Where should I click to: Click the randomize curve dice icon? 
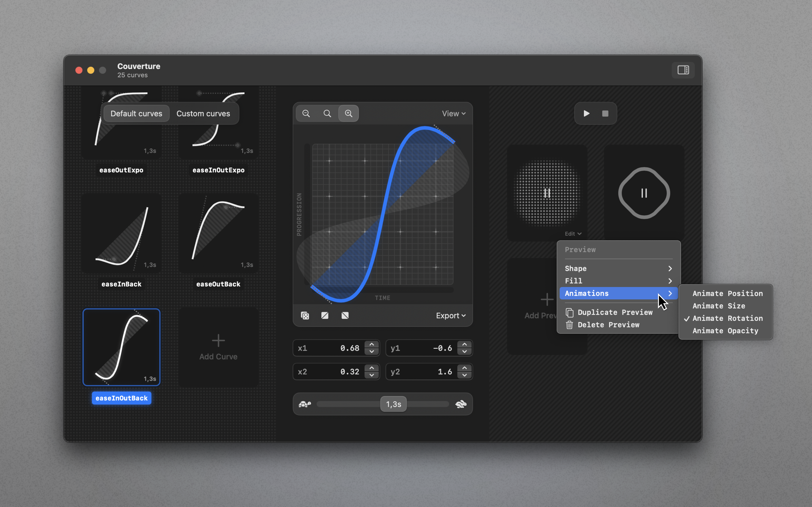click(x=305, y=315)
